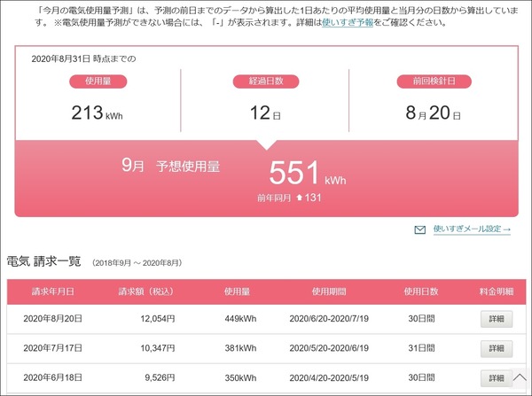Screen dimensions: 532x396
Task: Open 詳細 for the 2020年7月17日 bill
Action: (x=497, y=348)
